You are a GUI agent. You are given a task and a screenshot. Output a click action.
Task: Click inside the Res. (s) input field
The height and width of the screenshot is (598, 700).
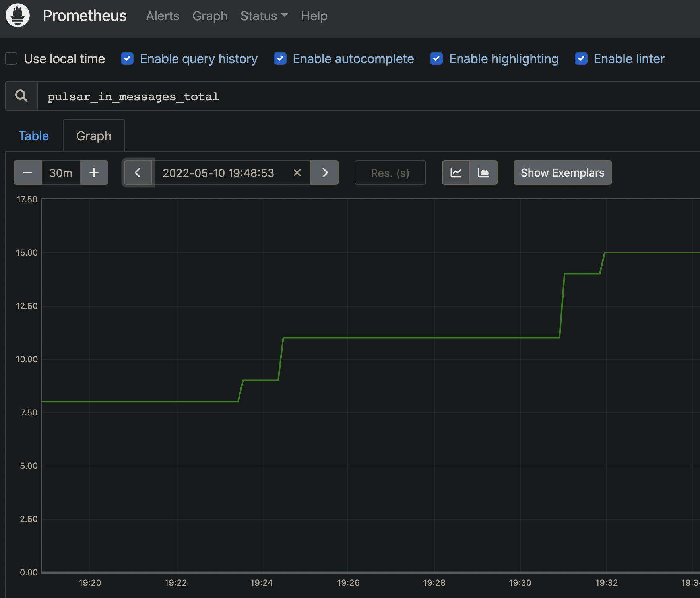coord(390,173)
